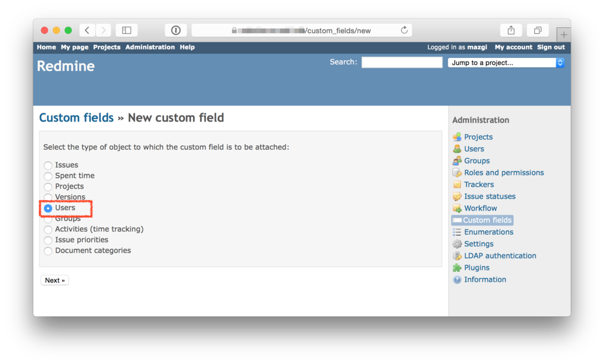Open LDAP authentication sidebar link
The image size is (604, 364).
click(x=500, y=256)
